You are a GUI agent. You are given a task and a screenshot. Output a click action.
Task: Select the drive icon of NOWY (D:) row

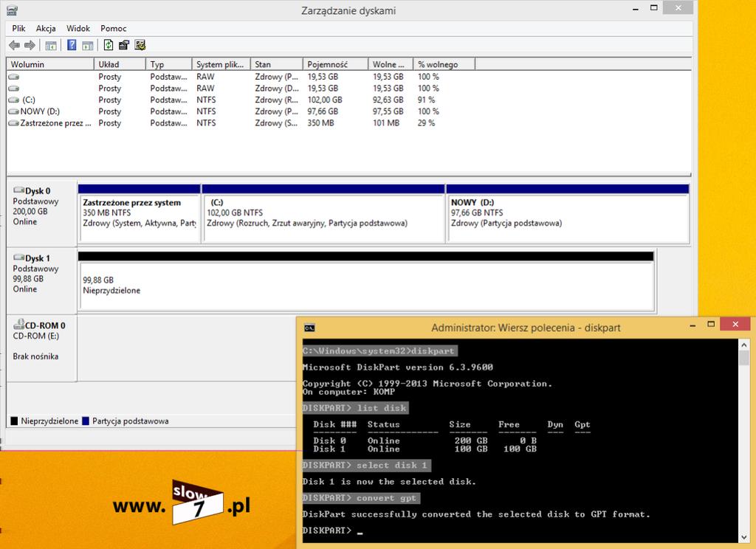point(14,111)
